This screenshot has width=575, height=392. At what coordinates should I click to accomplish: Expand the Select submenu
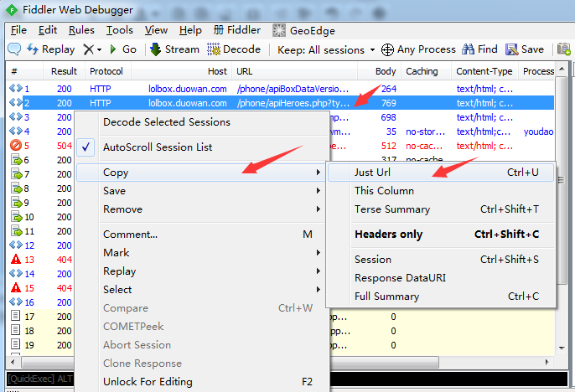tap(201, 290)
